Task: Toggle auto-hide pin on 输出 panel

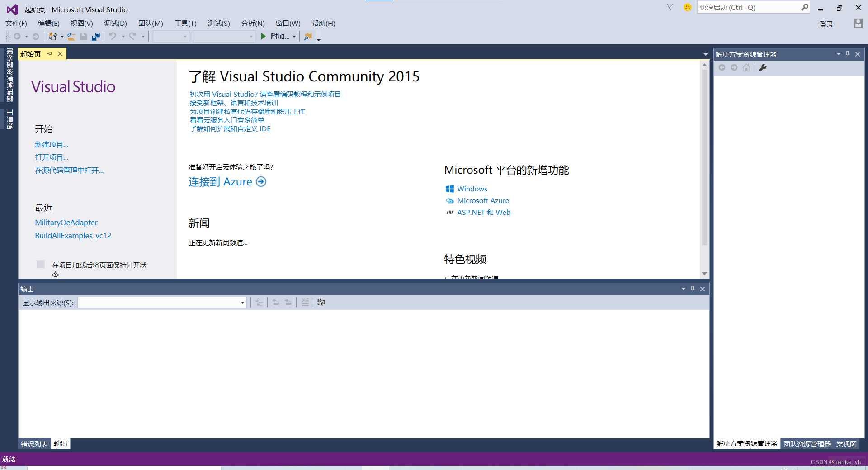Action: point(693,289)
